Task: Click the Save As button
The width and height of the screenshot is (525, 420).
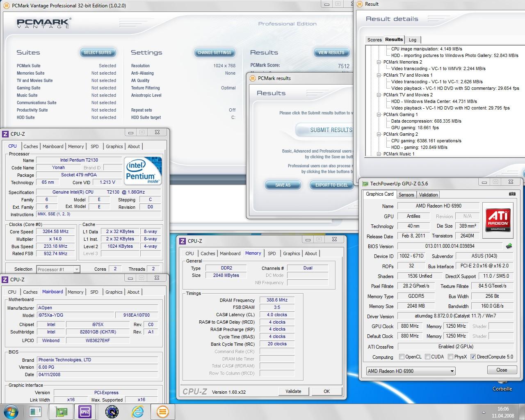Action: pyautogui.click(x=283, y=185)
